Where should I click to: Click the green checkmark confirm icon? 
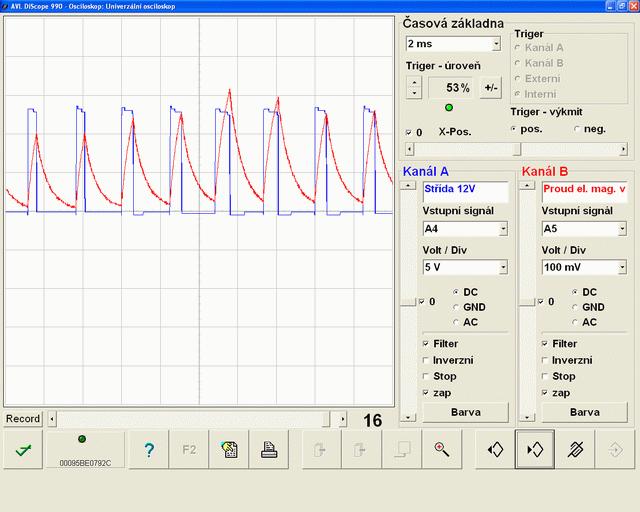(x=22, y=450)
